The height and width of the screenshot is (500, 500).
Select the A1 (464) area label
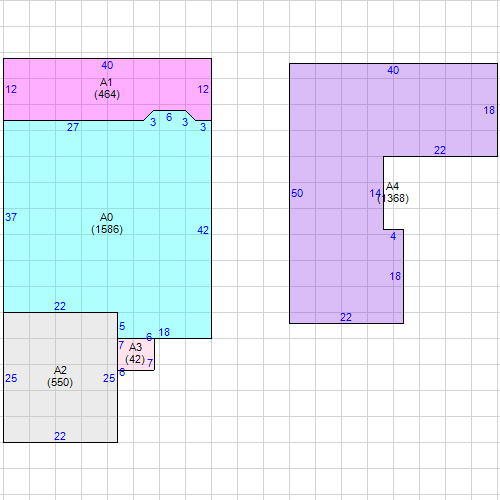(107, 89)
